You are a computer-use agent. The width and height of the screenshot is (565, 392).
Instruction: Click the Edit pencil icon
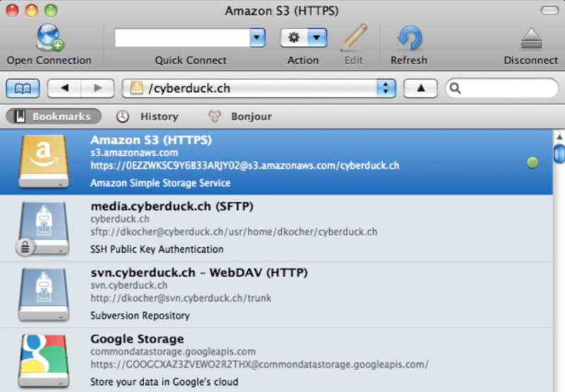[x=355, y=37]
